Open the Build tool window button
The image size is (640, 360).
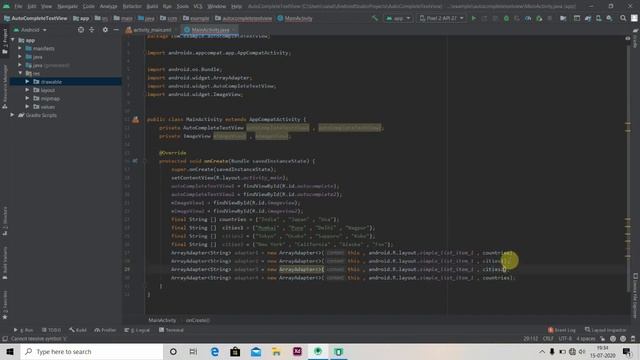pyautogui.click(x=78, y=330)
